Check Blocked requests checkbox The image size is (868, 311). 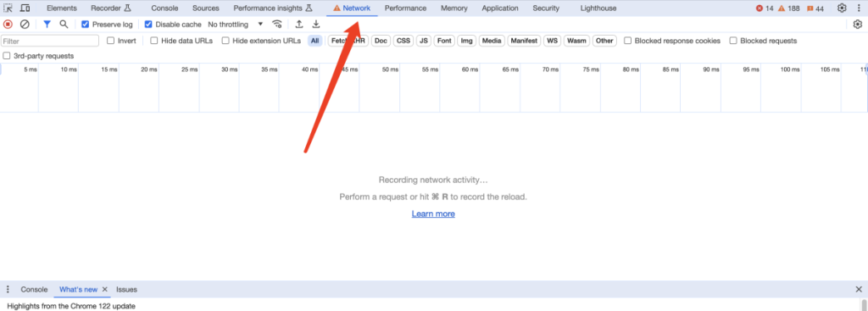tap(733, 41)
